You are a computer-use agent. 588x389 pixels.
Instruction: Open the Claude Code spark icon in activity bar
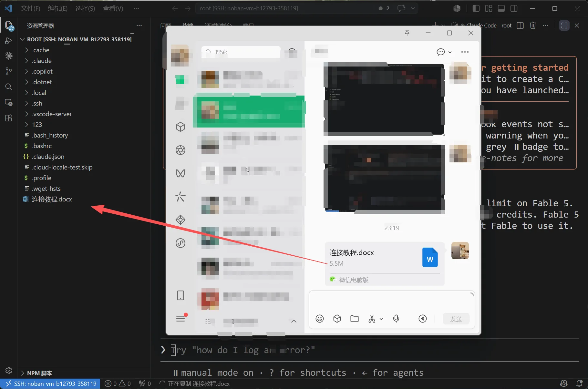pyautogui.click(x=9, y=56)
